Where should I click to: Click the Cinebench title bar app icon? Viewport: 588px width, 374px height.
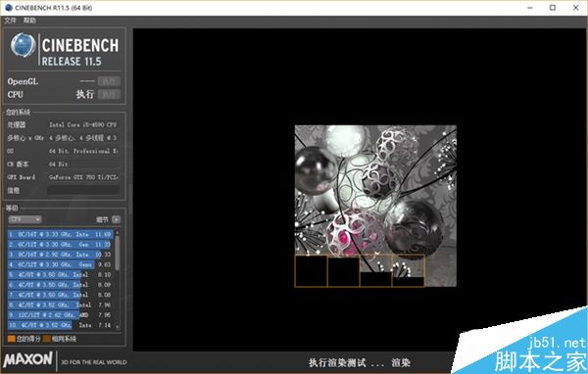tap(9, 8)
